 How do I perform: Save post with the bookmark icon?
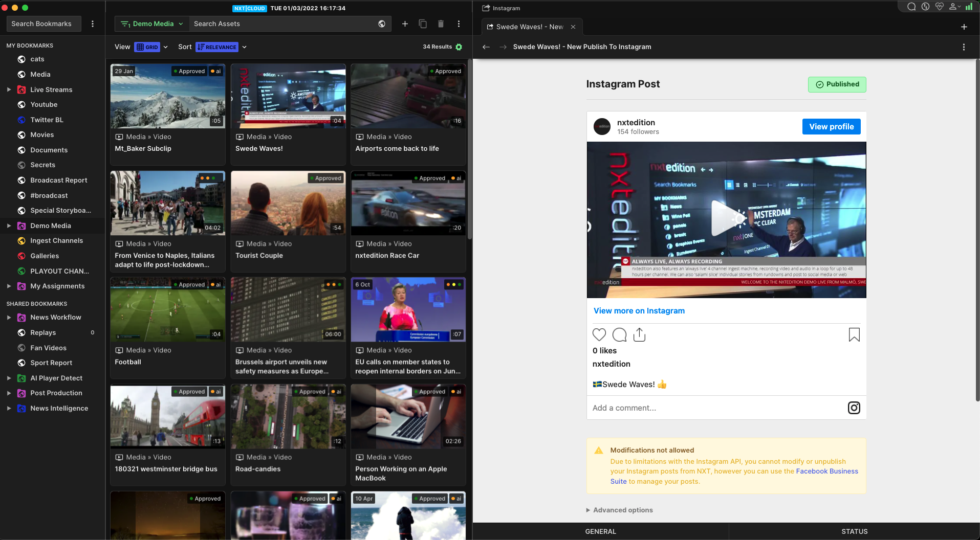854,334
